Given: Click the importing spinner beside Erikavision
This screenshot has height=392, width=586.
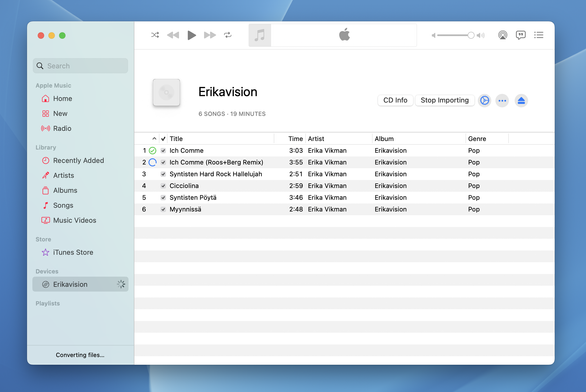Looking at the screenshot, I should (121, 284).
